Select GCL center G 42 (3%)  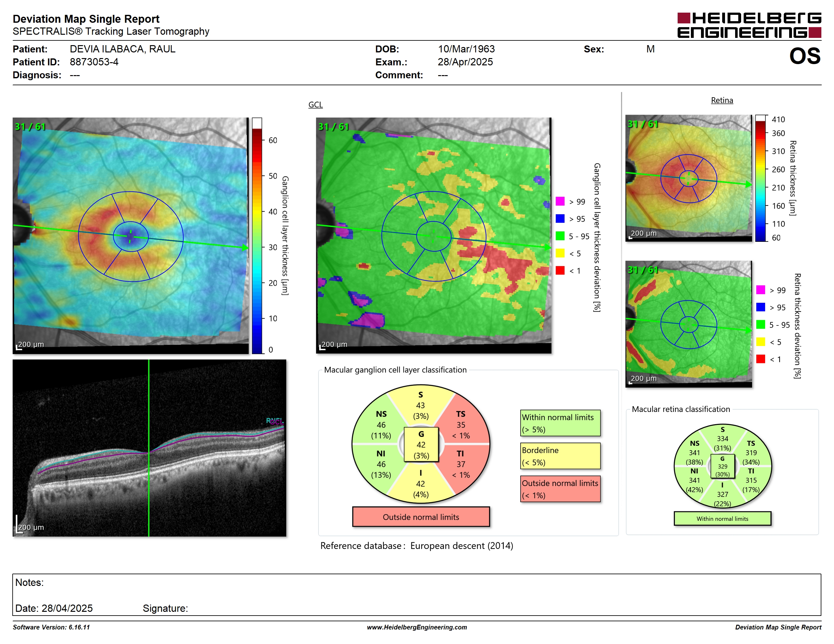(421, 444)
